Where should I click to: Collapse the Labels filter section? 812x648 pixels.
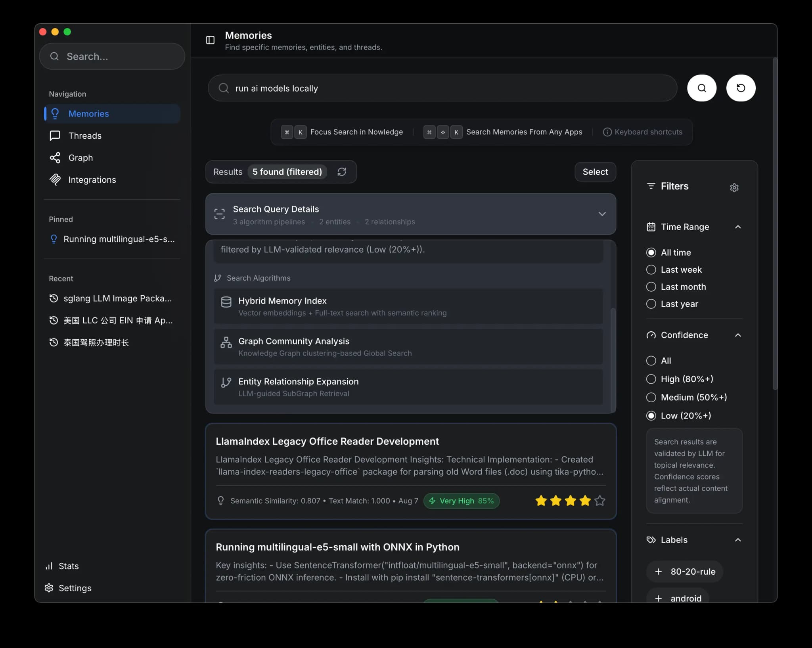click(x=737, y=540)
